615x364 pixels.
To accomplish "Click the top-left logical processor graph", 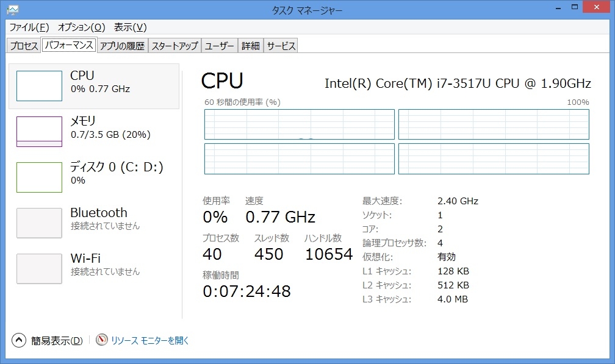I will click(300, 124).
